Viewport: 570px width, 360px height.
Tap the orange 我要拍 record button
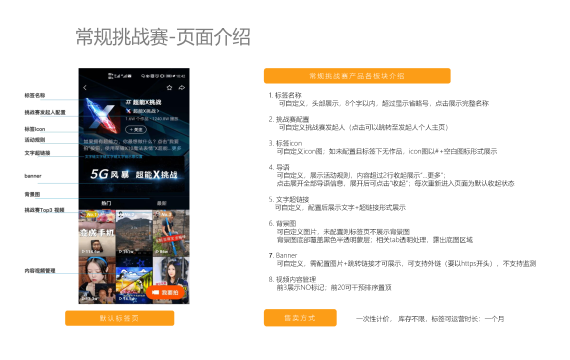click(x=166, y=292)
